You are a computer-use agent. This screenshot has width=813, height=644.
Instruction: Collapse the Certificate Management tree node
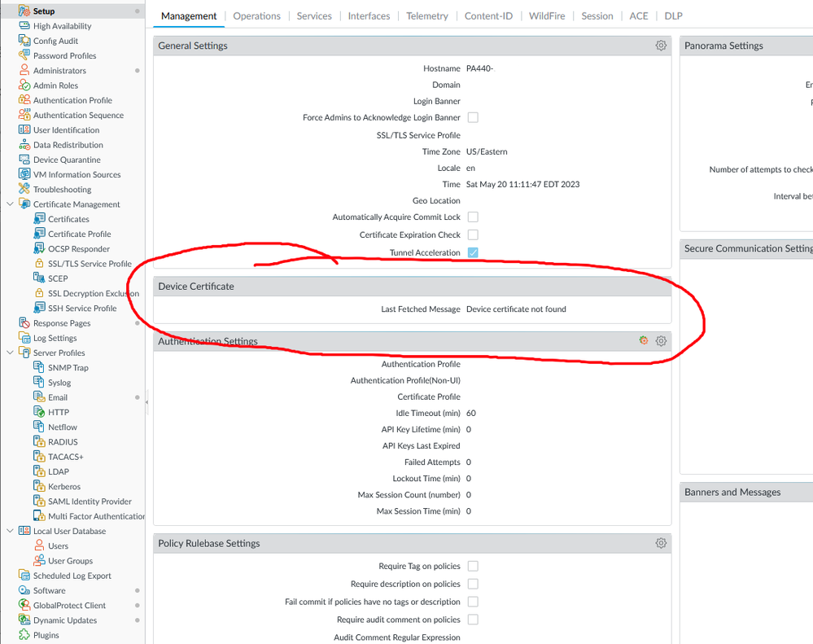point(10,204)
